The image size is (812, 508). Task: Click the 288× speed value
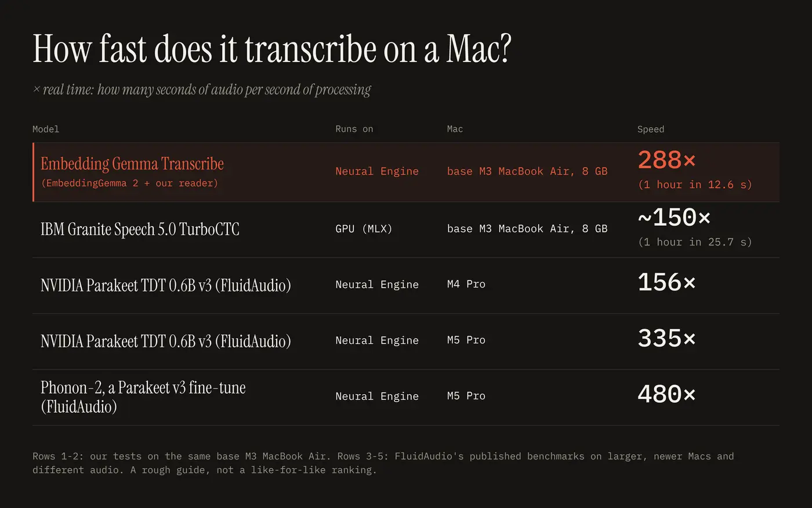666,160
